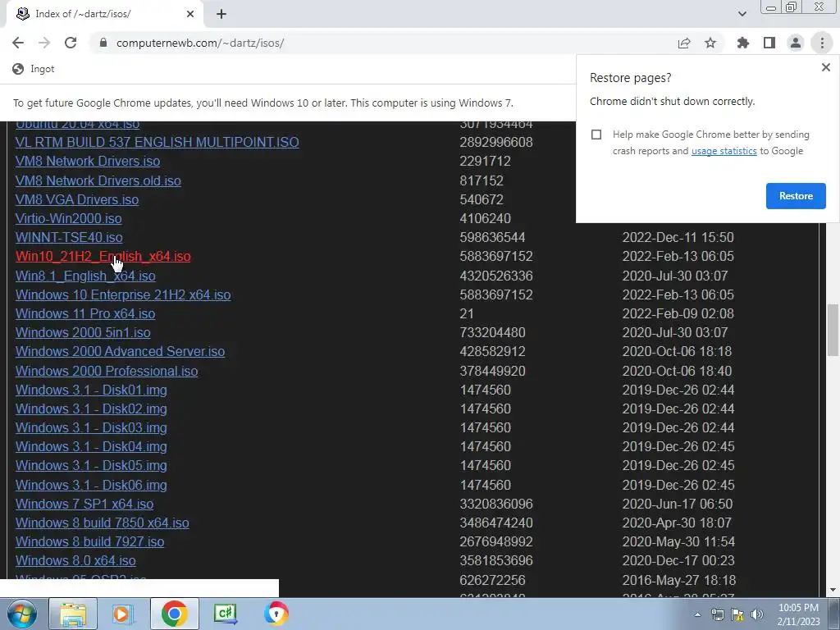
Task: Launch Windows Explorer from taskbar
Action: pyautogui.click(x=73, y=614)
